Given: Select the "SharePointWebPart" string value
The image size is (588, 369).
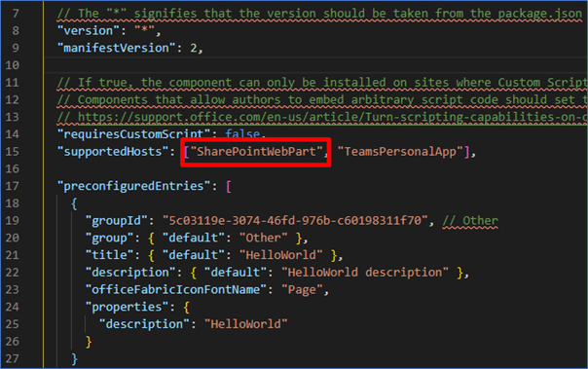Looking at the screenshot, I should [x=257, y=152].
